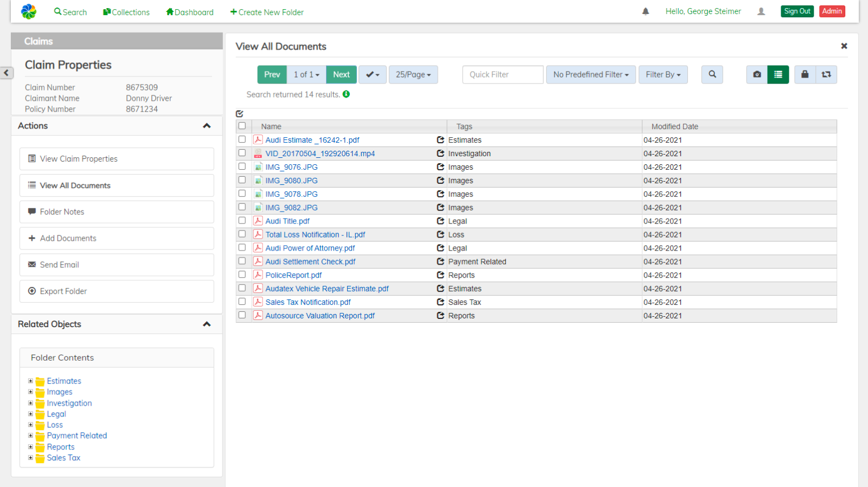Toggle the select-all checkbox in table header
Viewport: 868px width, 487px height.
click(x=242, y=126)
